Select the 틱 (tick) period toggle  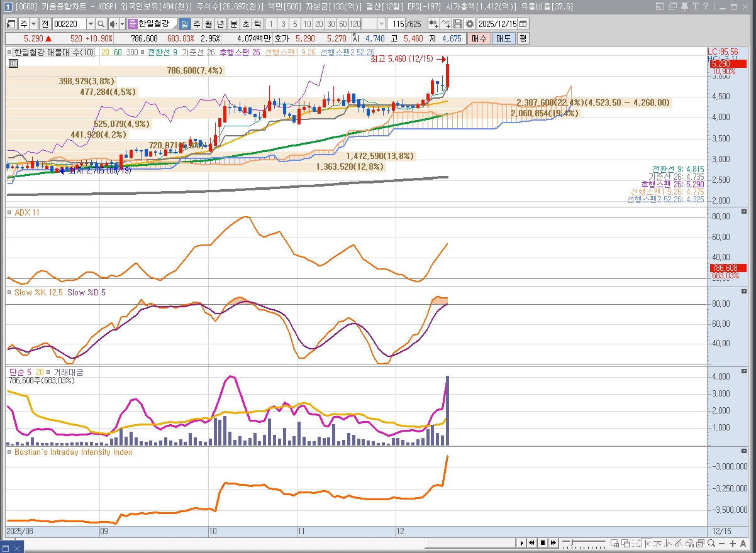(x=258, y=24)
